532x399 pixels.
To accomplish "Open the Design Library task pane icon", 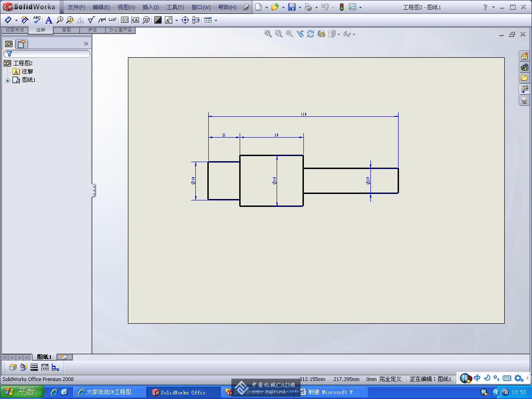I will click(524, 67).
